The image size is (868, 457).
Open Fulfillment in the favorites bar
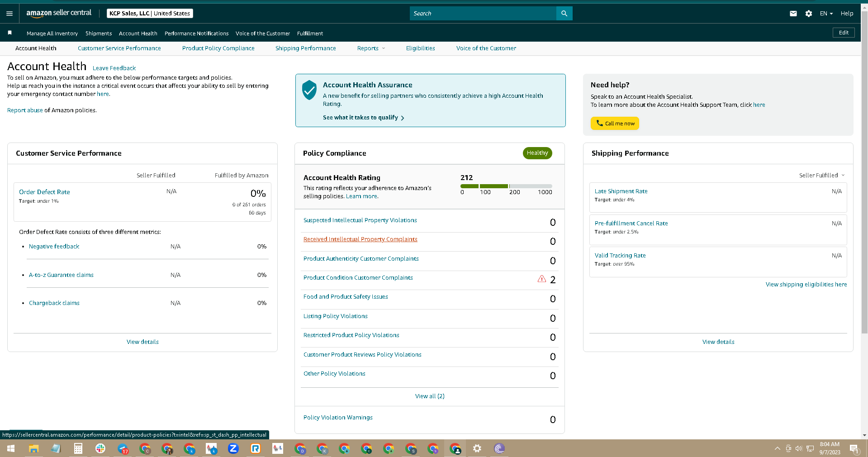(x=310, y=33)
